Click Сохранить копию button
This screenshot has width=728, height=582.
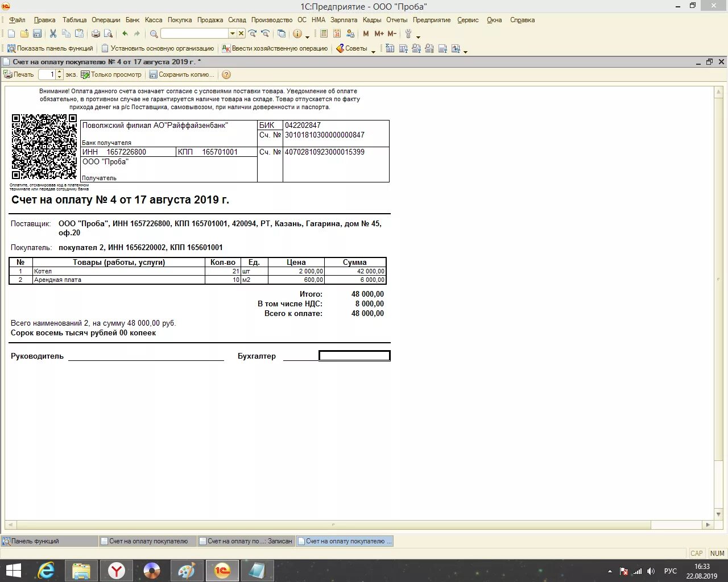(x=182, y=74)
